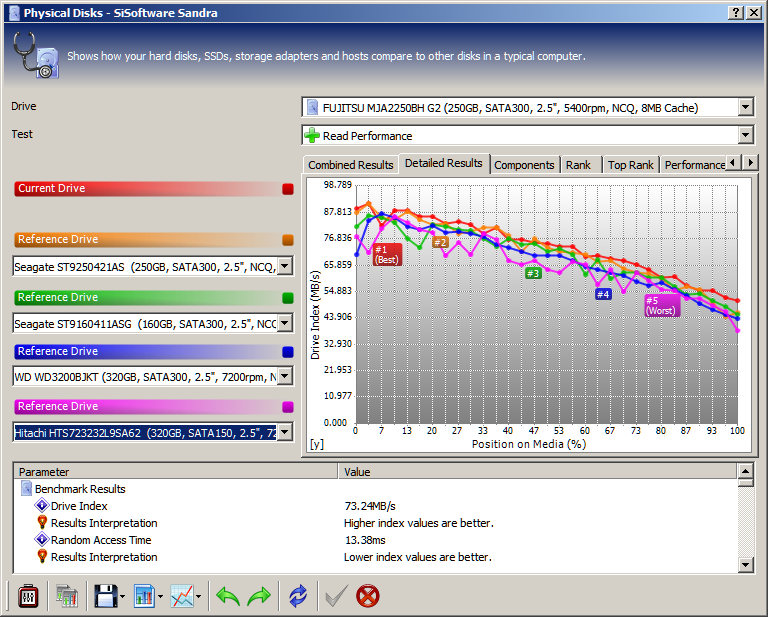Click the blue Reference Drive color swatch

[x=288, y=352]
